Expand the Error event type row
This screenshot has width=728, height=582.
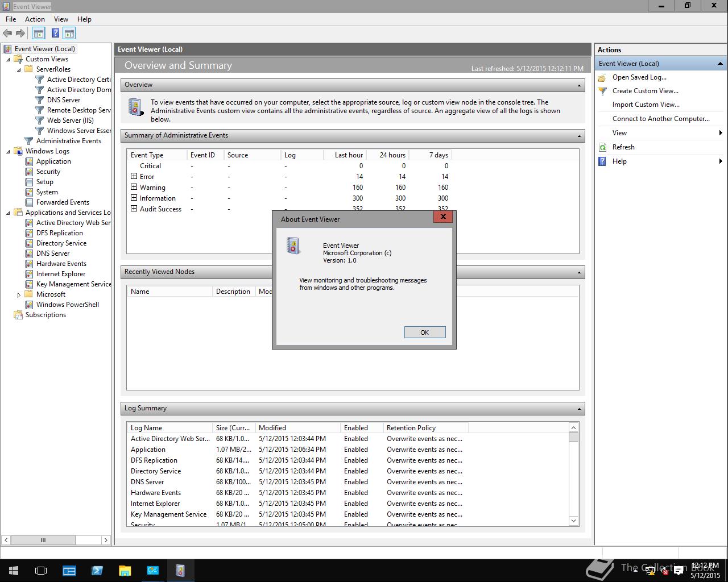point(134,176)
